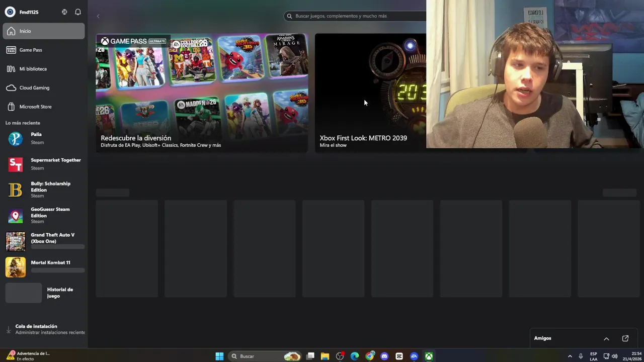
Task: Open GeoGuessr Steam Edition entry
Action: [44, 215]
